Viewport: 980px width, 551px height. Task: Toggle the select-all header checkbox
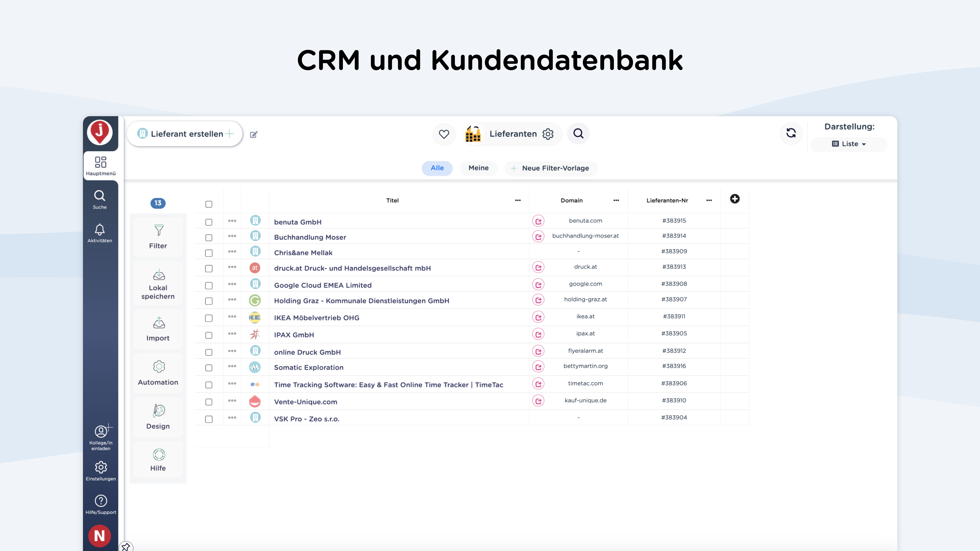208,204
